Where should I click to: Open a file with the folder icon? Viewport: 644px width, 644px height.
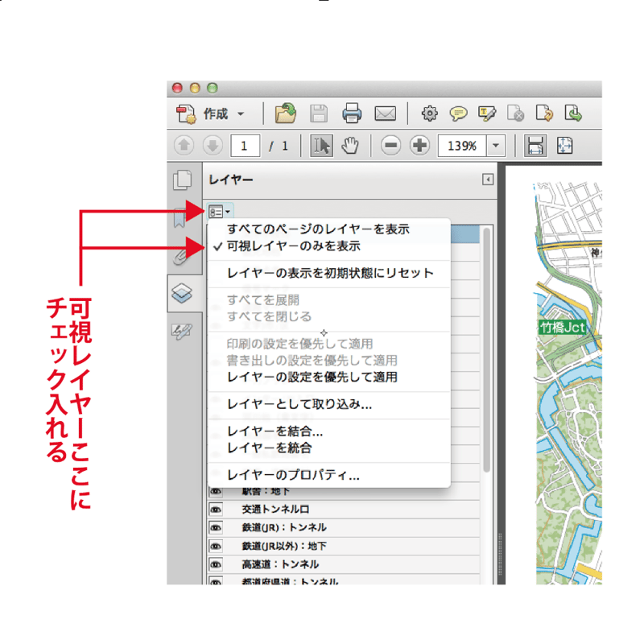[285, 114]
